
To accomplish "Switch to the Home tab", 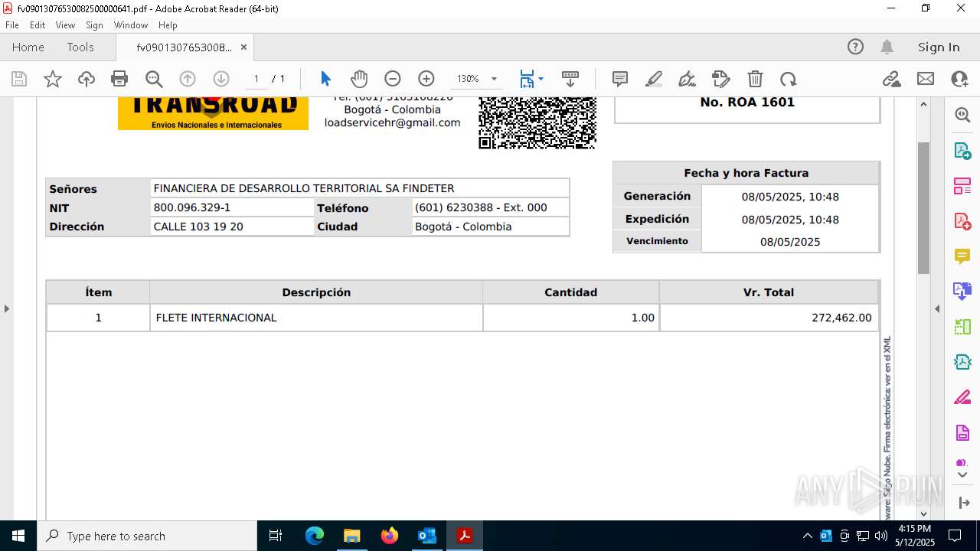I will (28, 47).
